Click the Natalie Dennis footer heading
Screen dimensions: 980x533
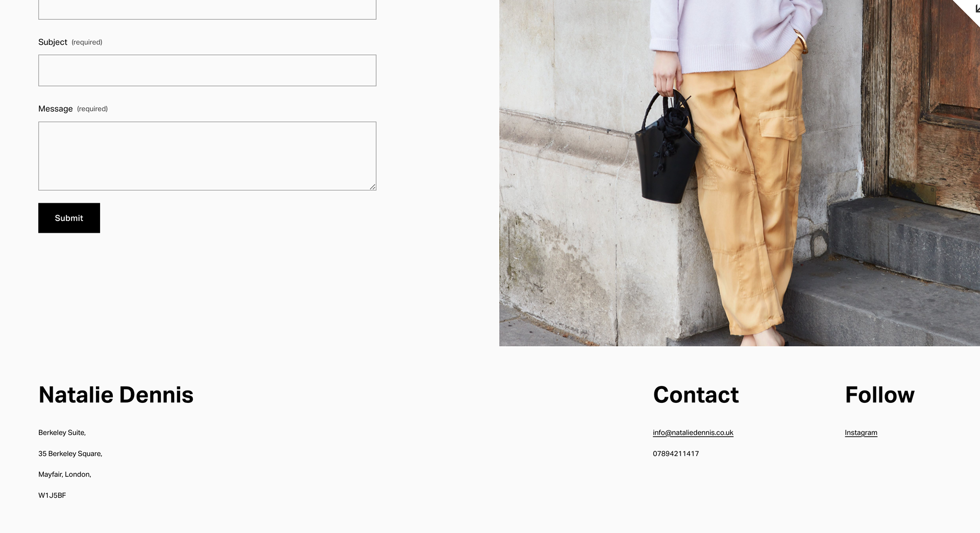116,395
